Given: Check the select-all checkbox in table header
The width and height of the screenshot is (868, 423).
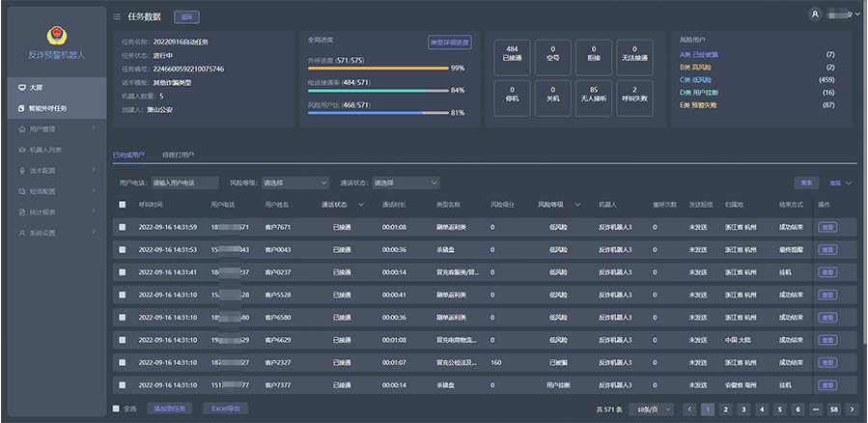Looking at the screenshot, I should [x=122, y=205].
